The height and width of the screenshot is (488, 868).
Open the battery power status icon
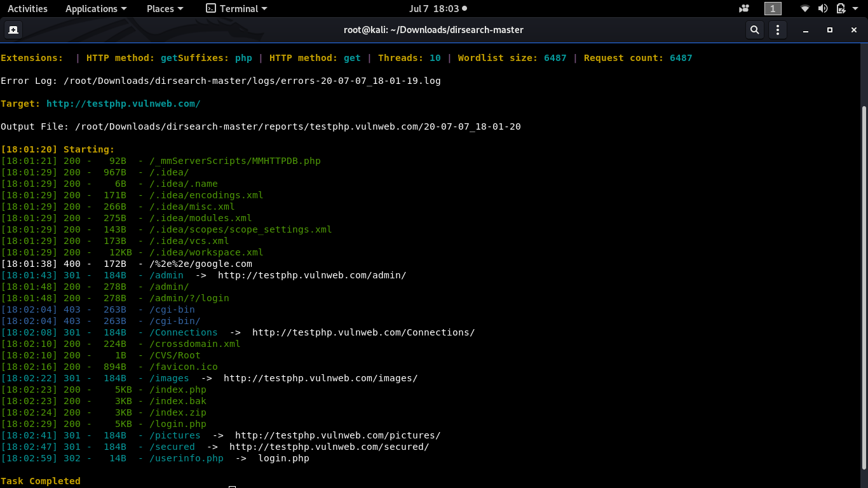841,9
